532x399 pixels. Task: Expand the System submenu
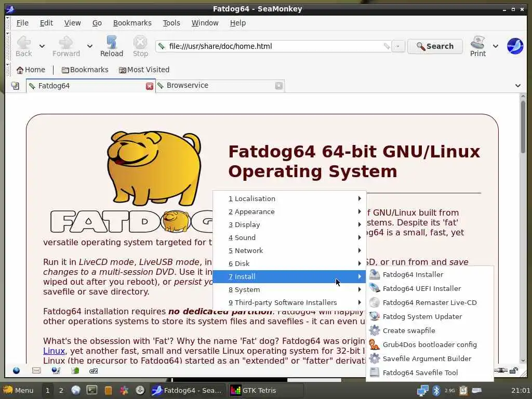pos(289,289)
